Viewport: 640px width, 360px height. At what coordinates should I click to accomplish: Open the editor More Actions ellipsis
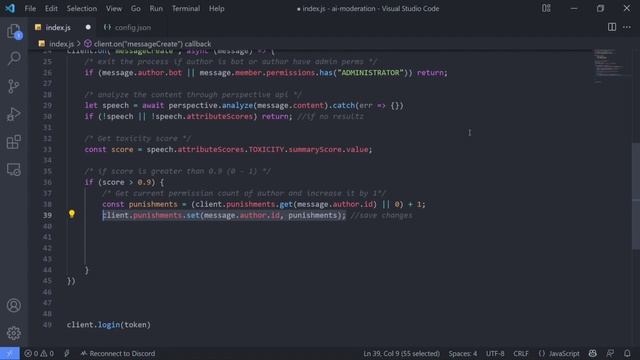coord(627,27)
